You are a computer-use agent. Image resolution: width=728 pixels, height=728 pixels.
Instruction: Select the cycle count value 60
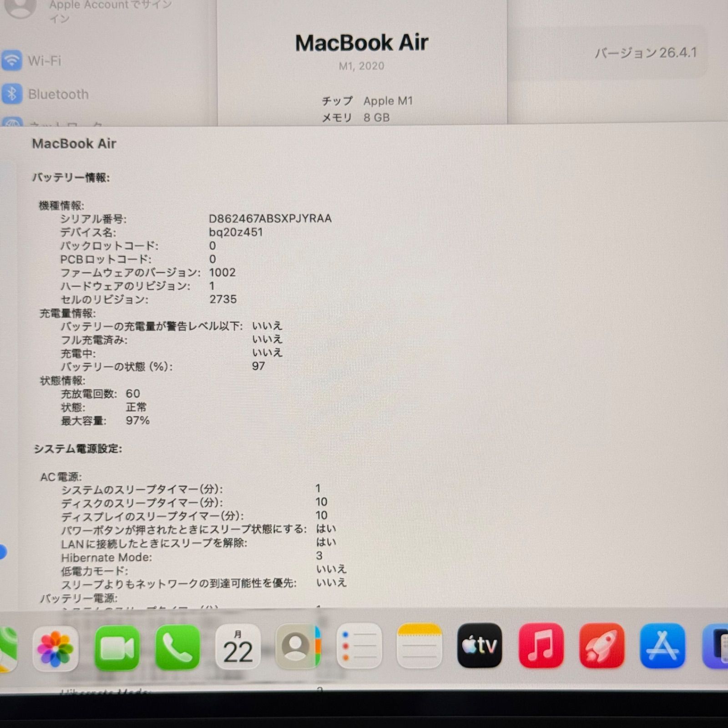pyautogui.click(x=133, y=394)
